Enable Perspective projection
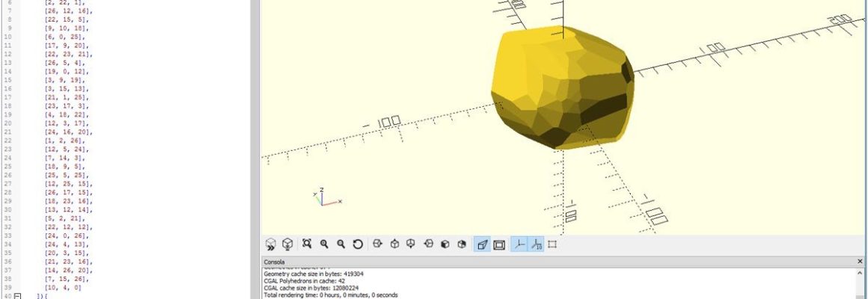Image resolution: width=868 pixels, height=299 pixels. click(482, 244)
